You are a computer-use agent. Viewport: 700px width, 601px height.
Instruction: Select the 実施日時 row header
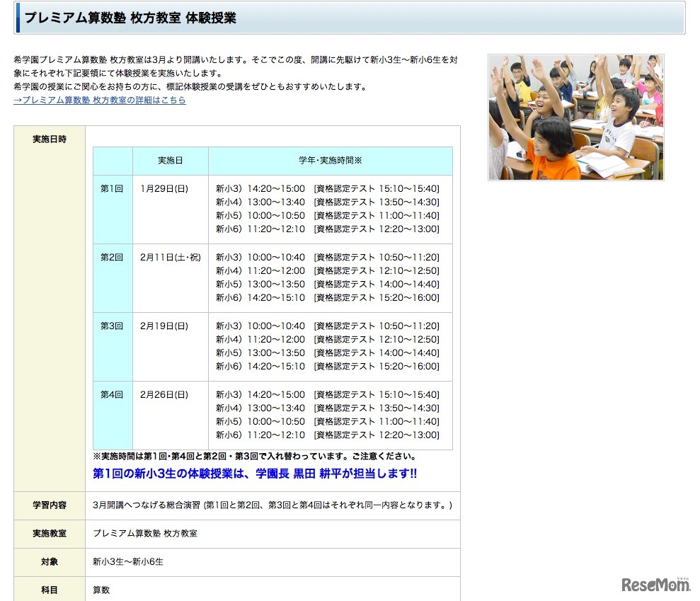[48, 139]
